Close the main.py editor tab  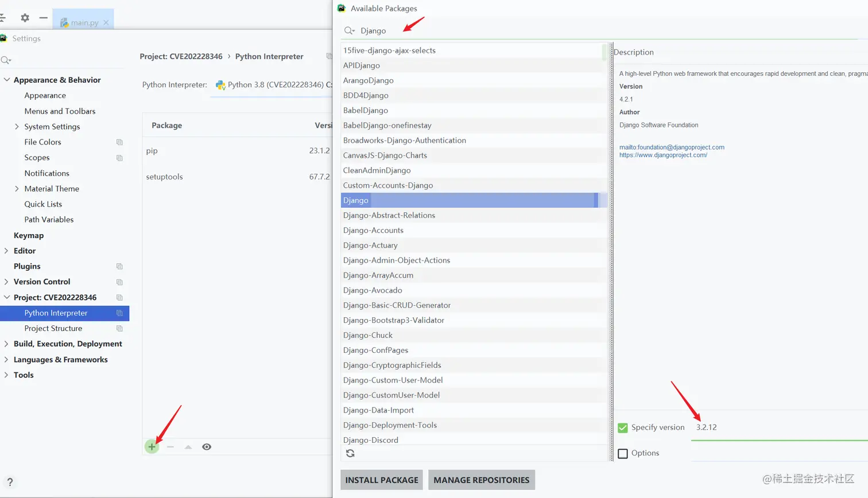pos(106,23)
